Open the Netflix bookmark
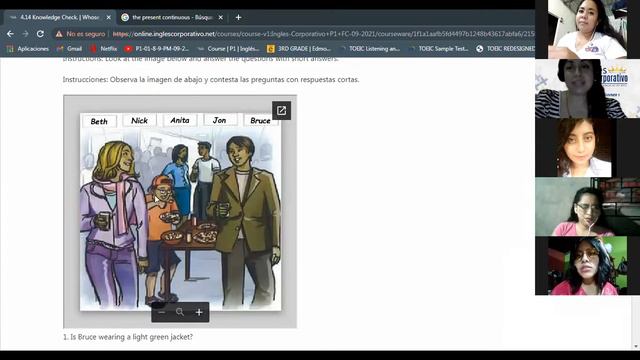The width and height of the screenshot is (640, 360). (103, 49)
